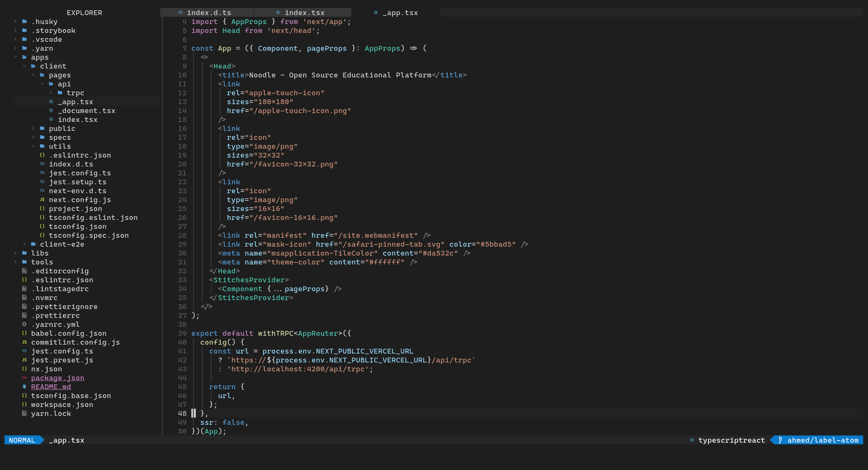Expand the trpc folder chevron
Screen dimensions: 868x470
click(51, 93)
